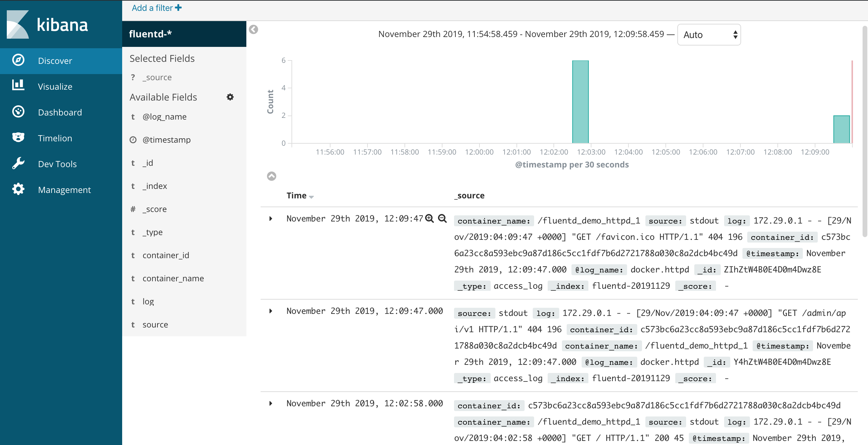Expand the first 12:09:47 log row

tap(270, 218)
